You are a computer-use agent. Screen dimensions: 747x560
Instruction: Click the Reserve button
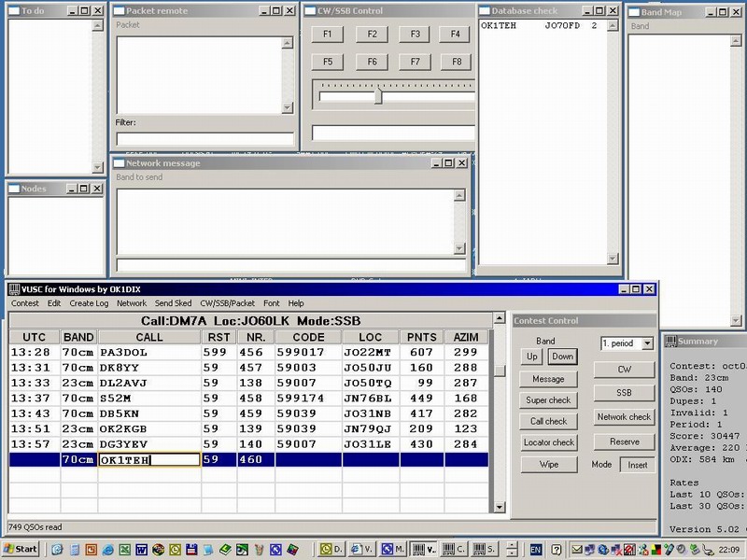click(624, 441)
